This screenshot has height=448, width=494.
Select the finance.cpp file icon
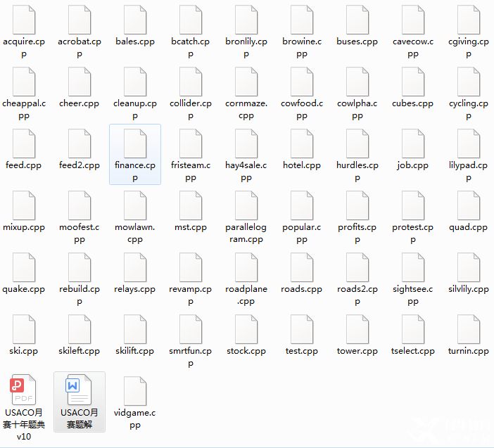(134, 143)
